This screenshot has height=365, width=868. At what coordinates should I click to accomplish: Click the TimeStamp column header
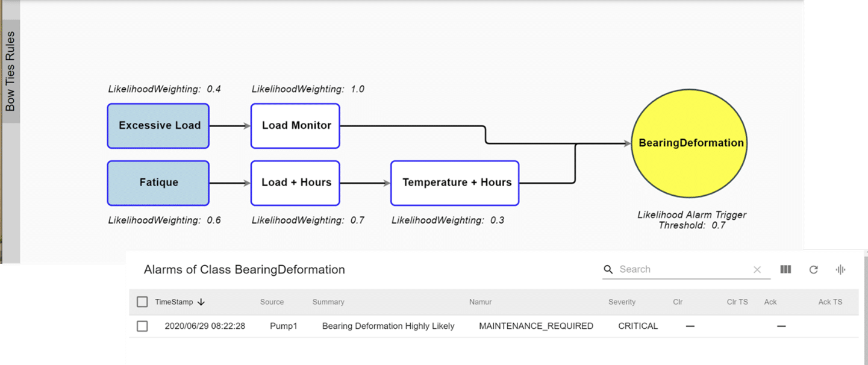(x=174, y=302)
